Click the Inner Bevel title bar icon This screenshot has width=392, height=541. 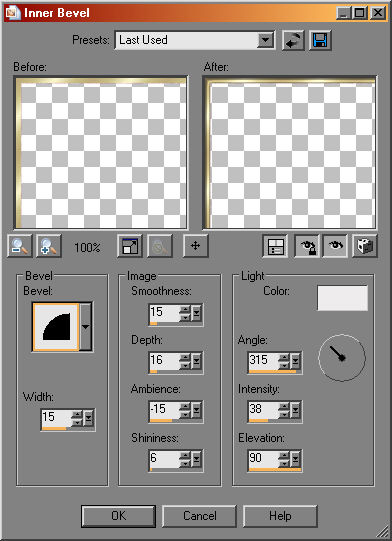pos(13,13)
